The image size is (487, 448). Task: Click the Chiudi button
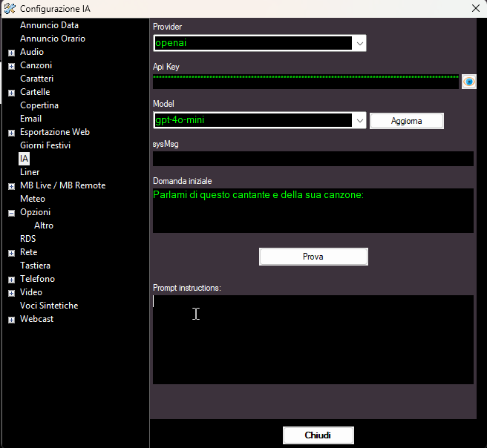coord(318,435)
